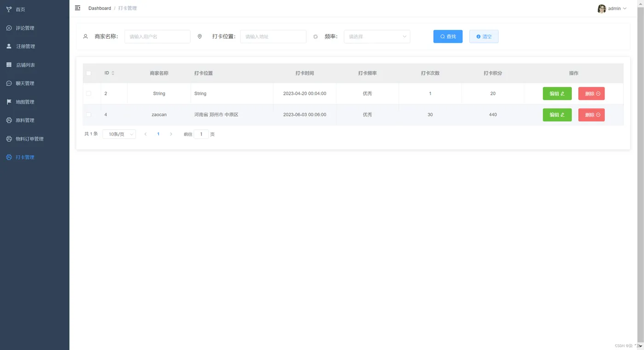Click the 注册管理 user icon
The height and width of the screenshot is (350, 644).
click(x=9, y=46)
